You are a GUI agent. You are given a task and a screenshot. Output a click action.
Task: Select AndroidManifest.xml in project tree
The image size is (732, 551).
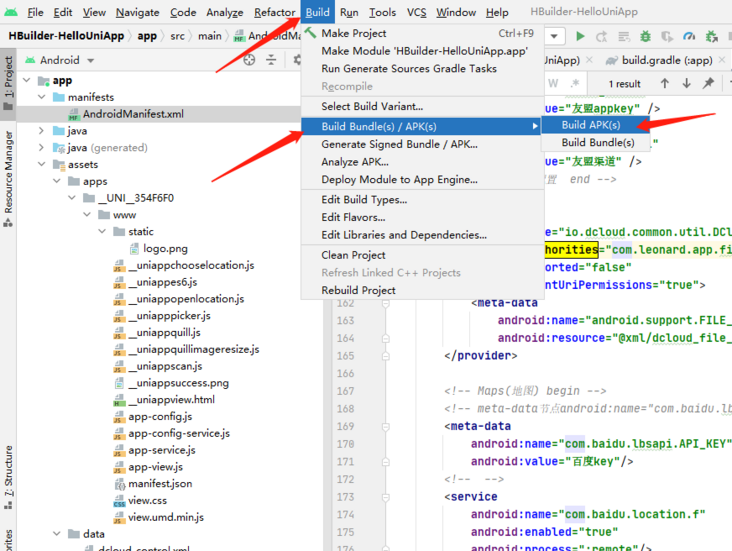[132, 114]
